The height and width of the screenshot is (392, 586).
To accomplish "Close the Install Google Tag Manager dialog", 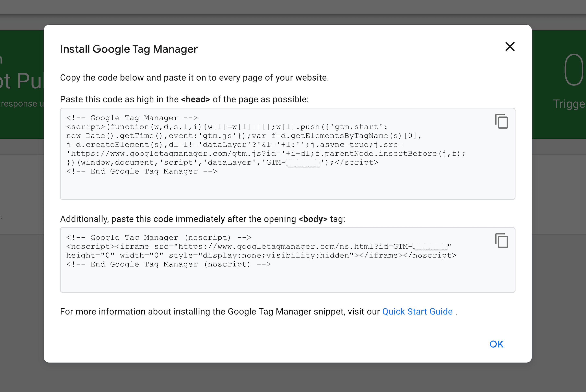I will (x=510, y=46).
